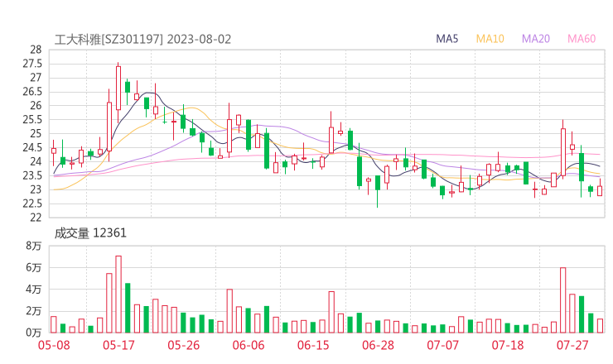The height and width of the screenshot is (364, 613).
Task: Click the 26.5 price axis label
Action: point(32,91)
